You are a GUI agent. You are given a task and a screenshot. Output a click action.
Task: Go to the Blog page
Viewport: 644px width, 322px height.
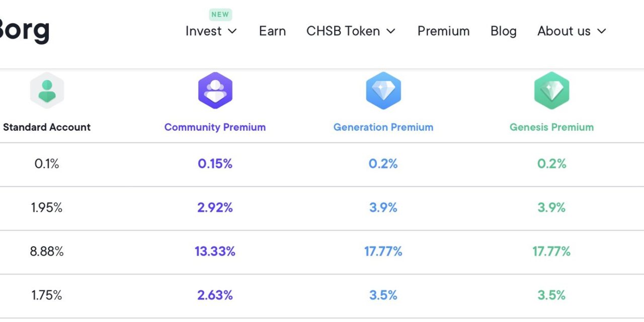[503, 31]
